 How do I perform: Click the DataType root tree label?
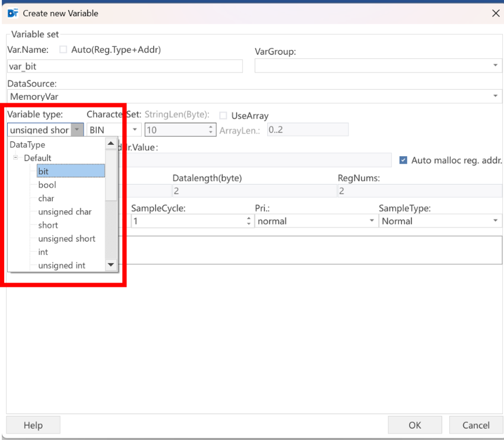point(27,145)
